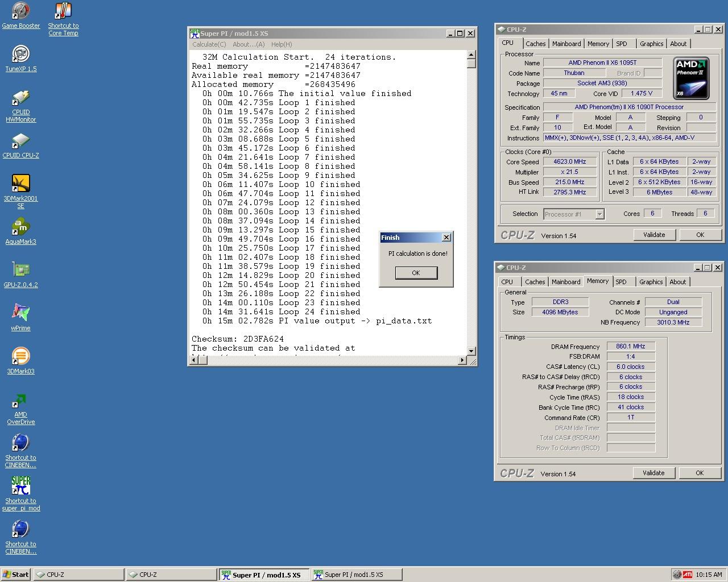Click Name field AMD Phenom II X6 1095T
This screenshot has width=728, height=582.
click(x=602, y=63)
